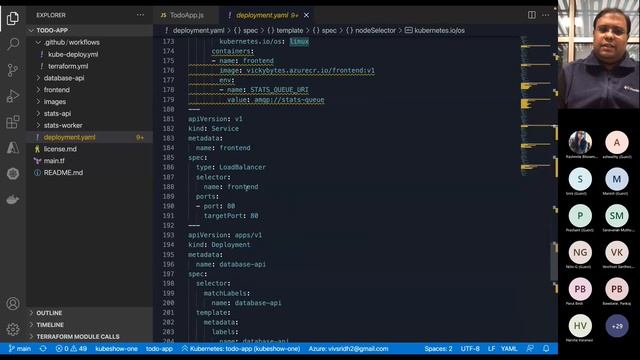Synchronize changes from status bar
This screenshot has height=360, width=640.
click(x=43, y=349)
